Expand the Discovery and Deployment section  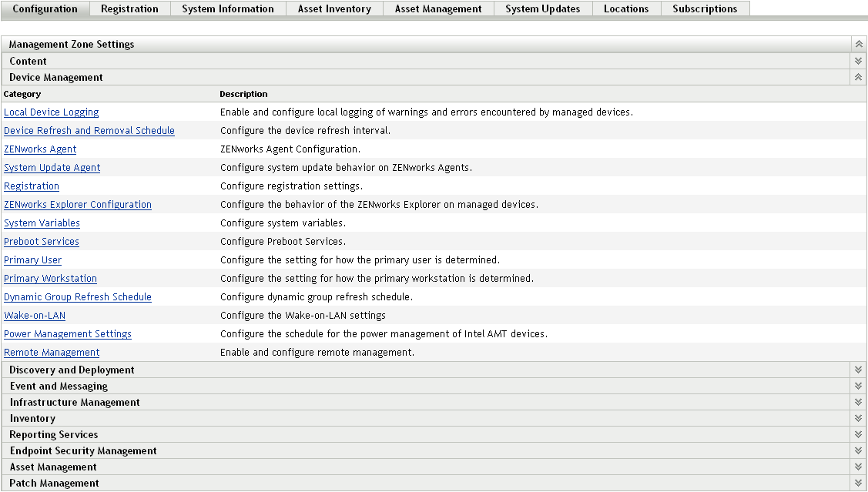[x=857, y=369]
